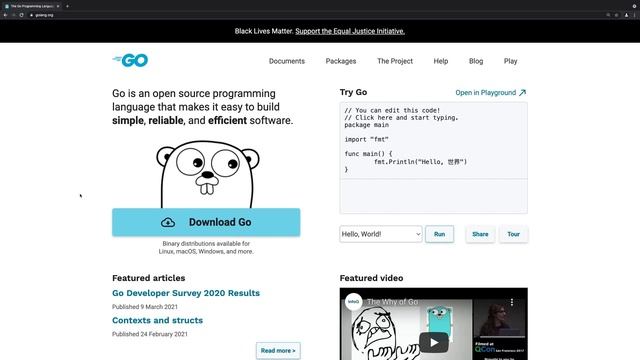The width and height of the screenshot is (640, 360).
Task: Click the Share button
Action: tap(480, 234)
